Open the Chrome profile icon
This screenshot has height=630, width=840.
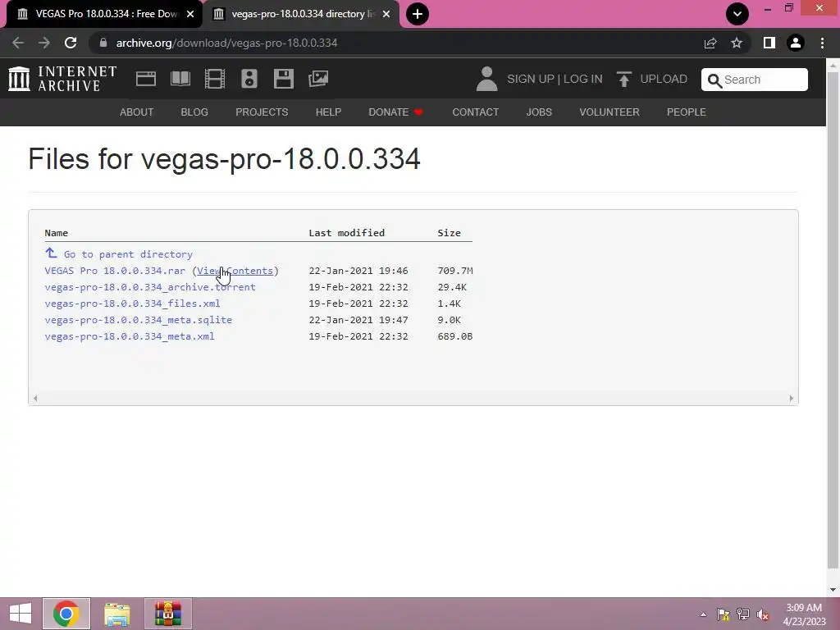796,43
